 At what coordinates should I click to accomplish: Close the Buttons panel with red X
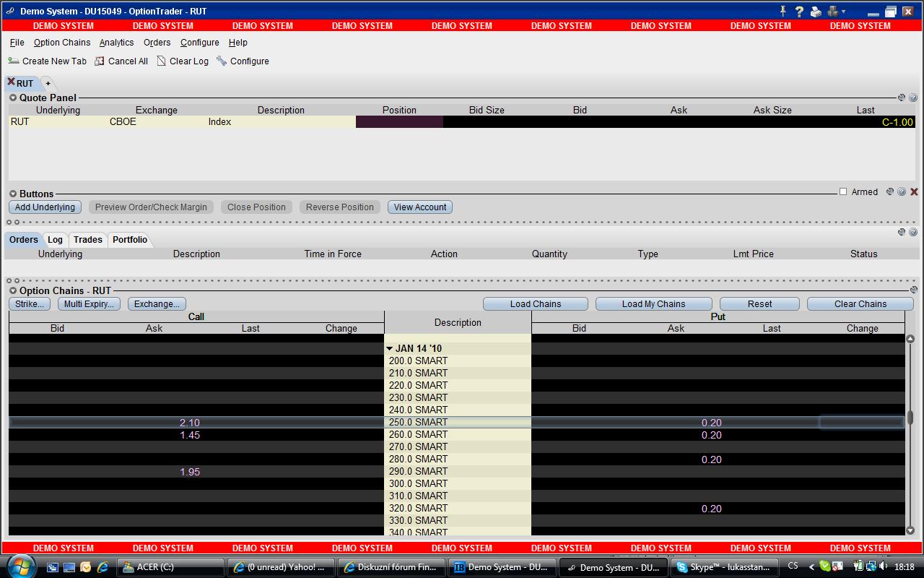coord(914,191)
